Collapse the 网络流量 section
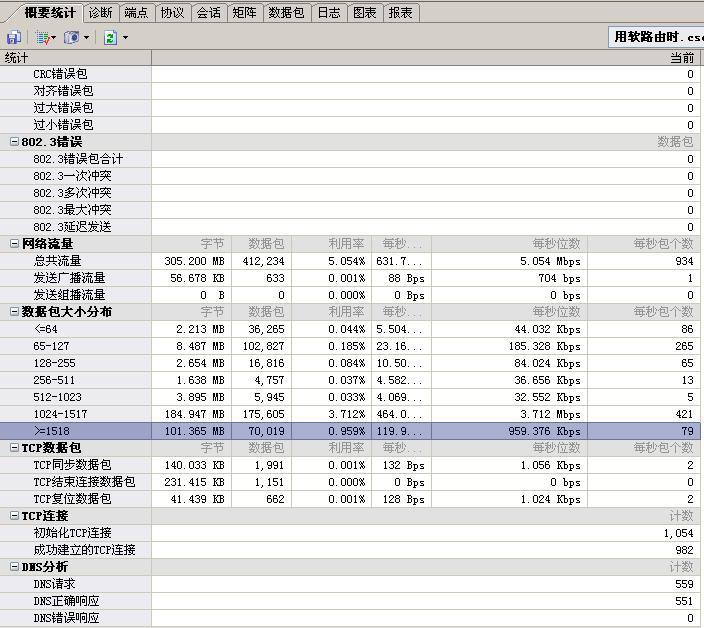The width and height of the screenshot is (704, 628). [x=14, y=243]
